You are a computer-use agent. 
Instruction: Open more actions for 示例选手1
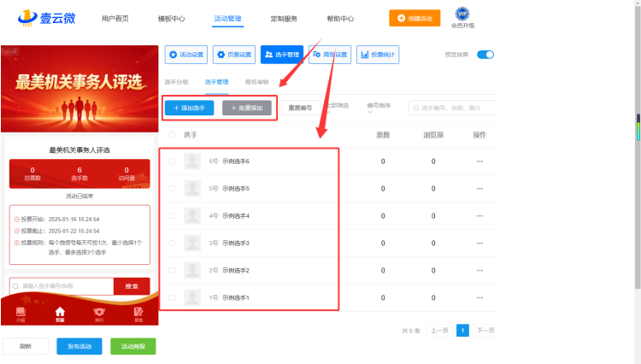pyautogui.click(x=479, y=298)
